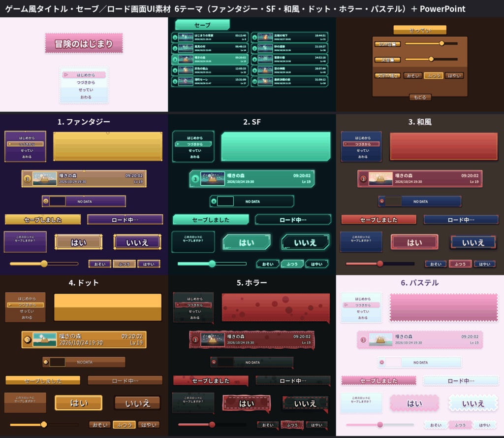Viewport: 504px width, 438px height.
Task: Select おそい speed in the パステル theme
Action: tap(436, 425)
